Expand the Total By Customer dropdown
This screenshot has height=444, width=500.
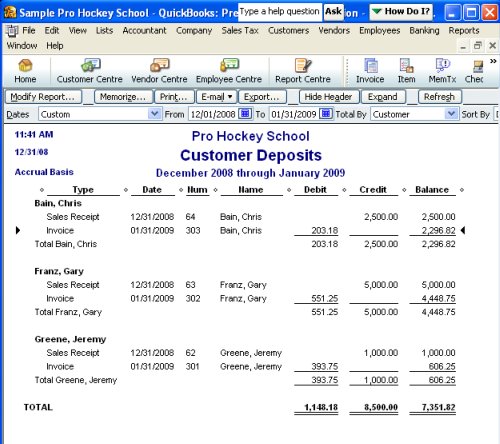click(x=451, y=114)
